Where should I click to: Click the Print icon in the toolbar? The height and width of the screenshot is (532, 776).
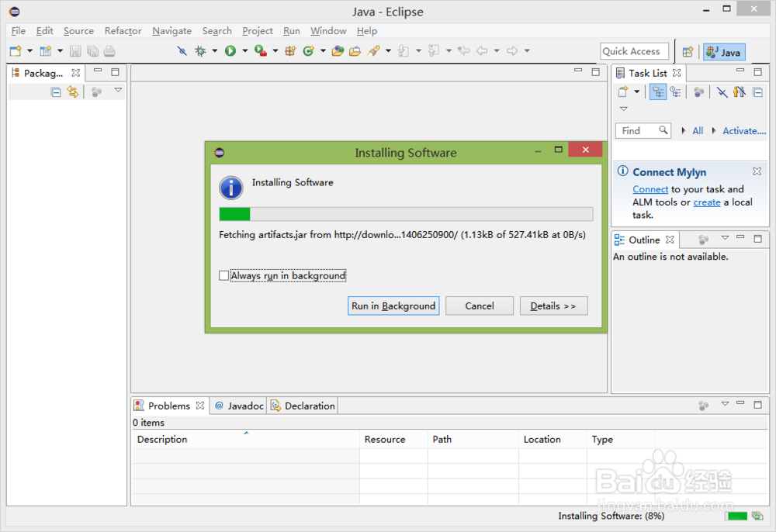tap(109, 51)
